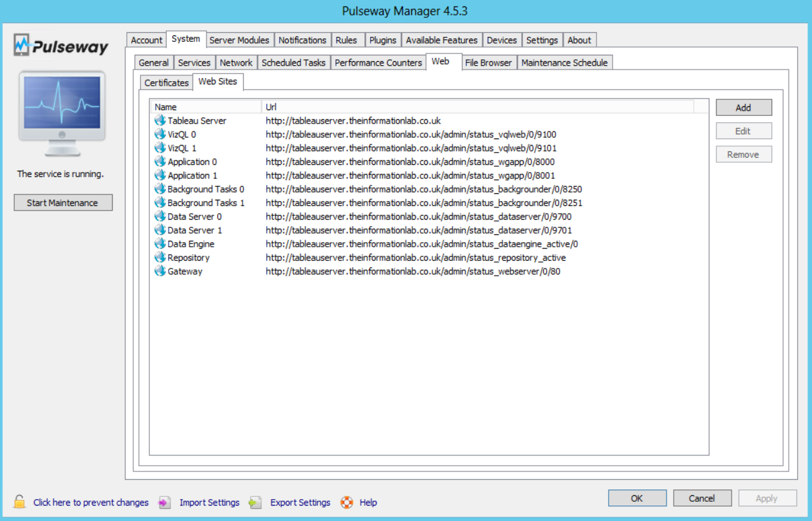Image resolution: width=812 pixels, height=521 pixels.
Task: Switch to the Maintenance Schedule sub-tab
Action: (564, 62)
